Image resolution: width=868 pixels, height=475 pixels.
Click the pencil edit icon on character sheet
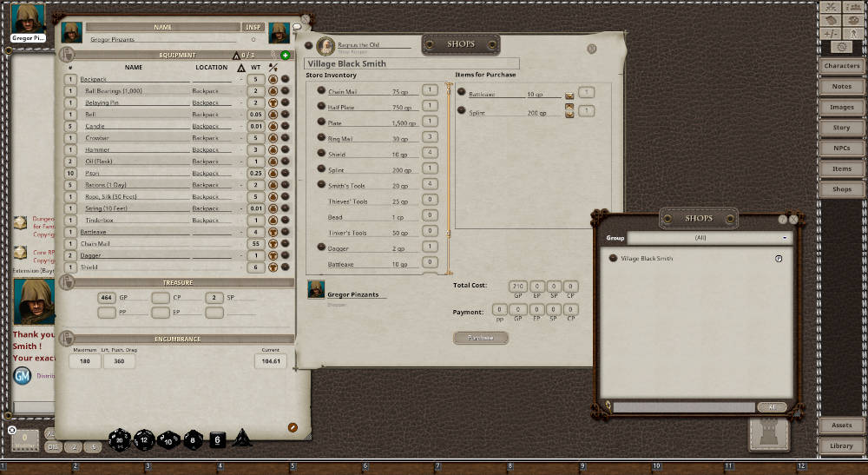click(293, 427)
